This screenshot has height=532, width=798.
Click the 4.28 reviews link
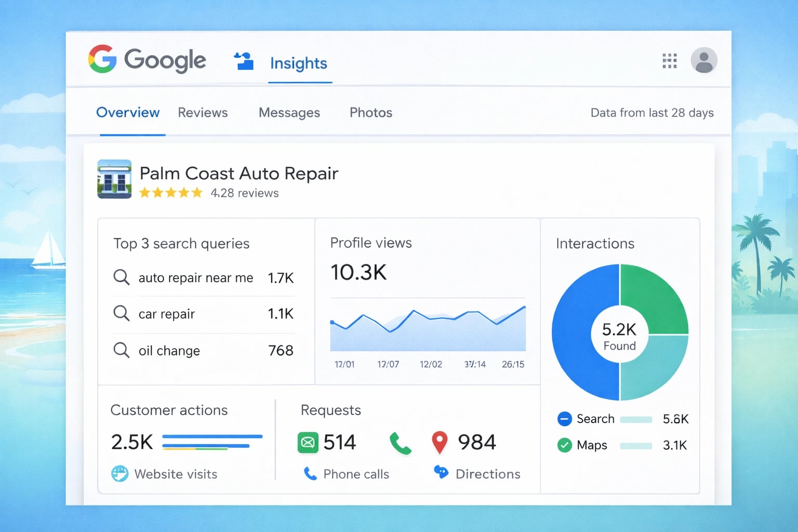coord(244,193)
